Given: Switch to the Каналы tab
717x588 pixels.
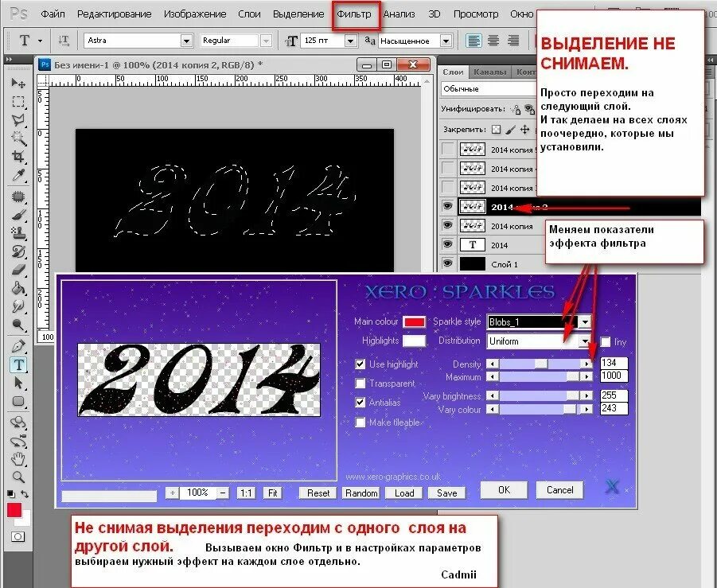Looking at the screenshot, I should (x=489, y=72).
